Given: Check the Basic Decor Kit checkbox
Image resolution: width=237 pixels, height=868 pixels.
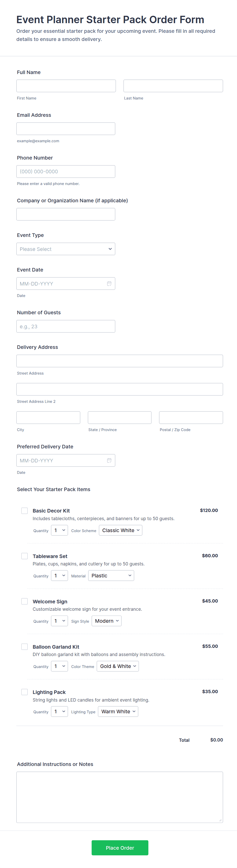Looking at the screenshot, I should point(25,510).
